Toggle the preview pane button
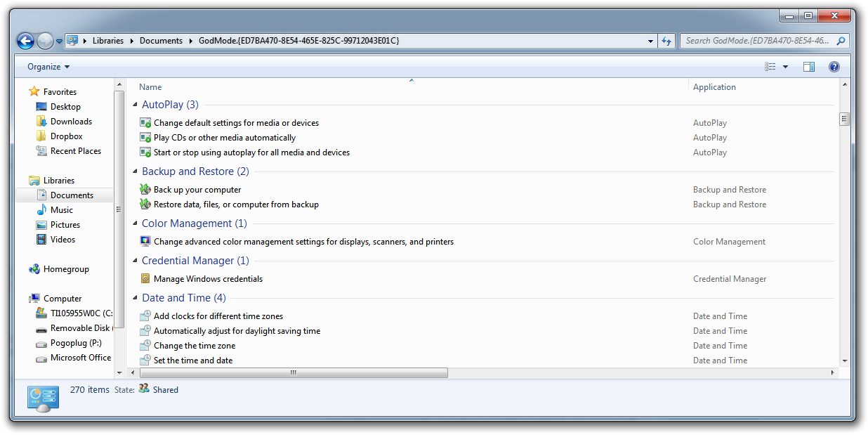868x435 pixels. pyautogui.click(x=809, y=67)
